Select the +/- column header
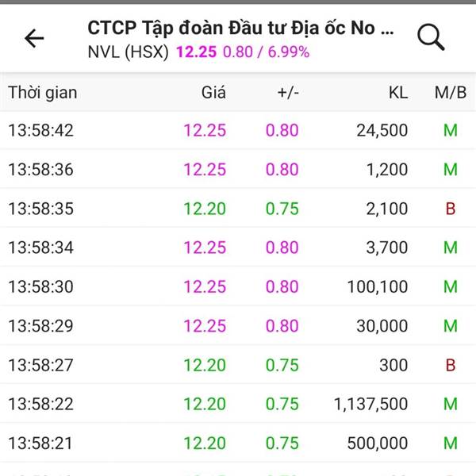Image resolution: width=476 pixels, height=476 pixels. pyautogui.click(x=288, y=93)
